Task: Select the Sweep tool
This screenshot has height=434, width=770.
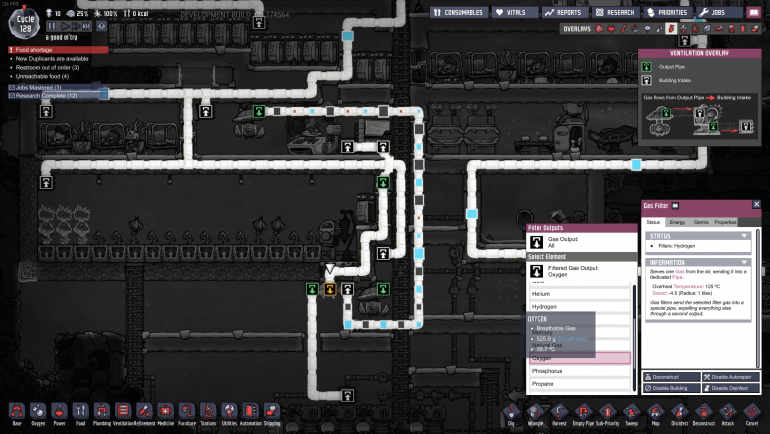Action: tap(632, 414)
